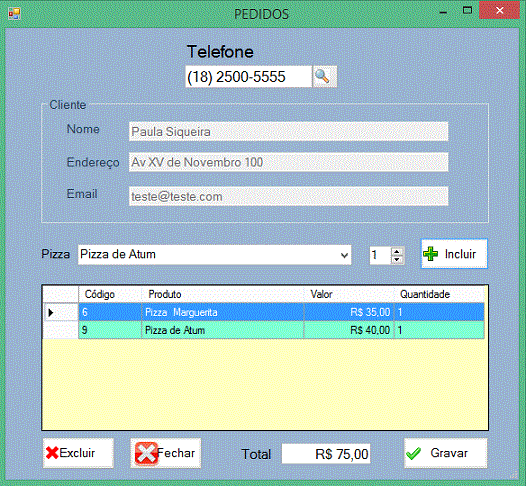Click the Fechar button with the red cross icon
Image resolution: width=526 pixels, height=486 pixels.
pyautogui.click(x=166, y=453)
